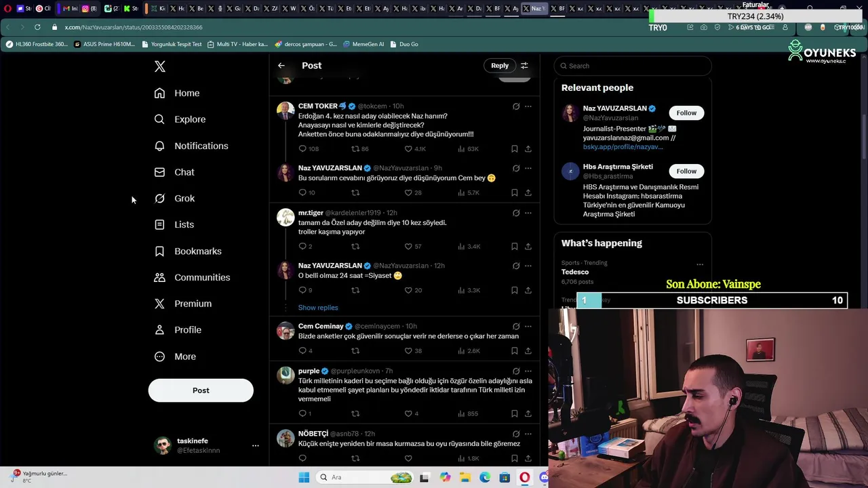This screenshot has height=488, width=868.
Task: Open reply sort settings icon next to Reply
Action: coord(524,66)
